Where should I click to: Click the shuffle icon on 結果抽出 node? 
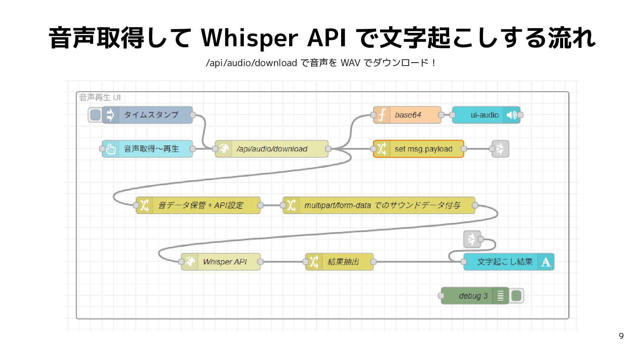point(314,262)
